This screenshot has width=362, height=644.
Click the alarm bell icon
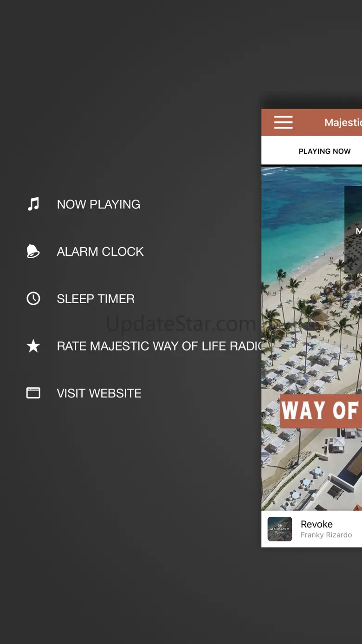tap(33, 251)
